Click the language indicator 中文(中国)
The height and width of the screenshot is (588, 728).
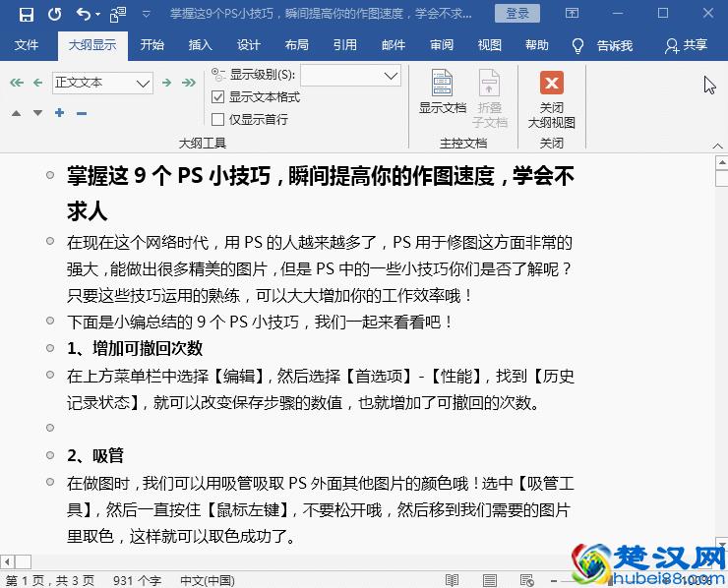click(x=207, y=580)
